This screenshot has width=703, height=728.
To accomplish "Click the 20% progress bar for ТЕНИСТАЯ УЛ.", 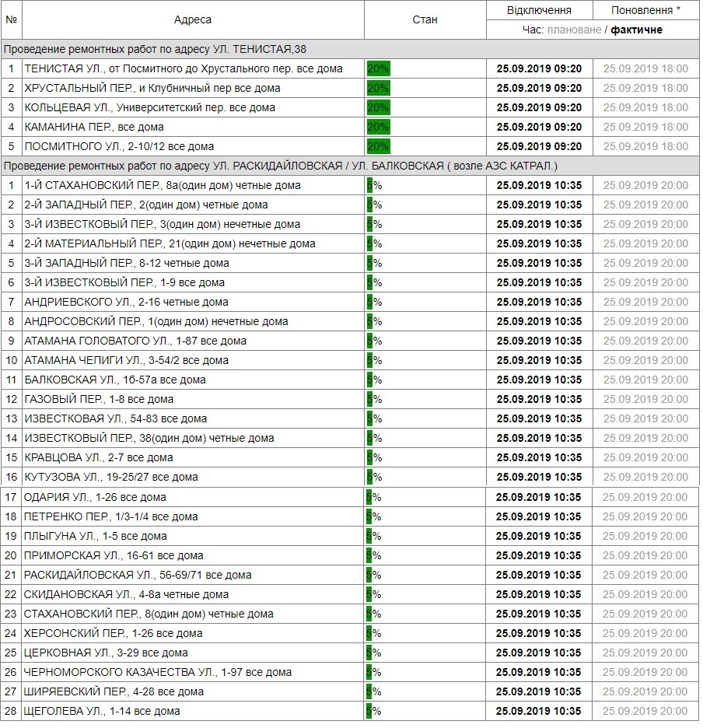I will click(379, 68).
